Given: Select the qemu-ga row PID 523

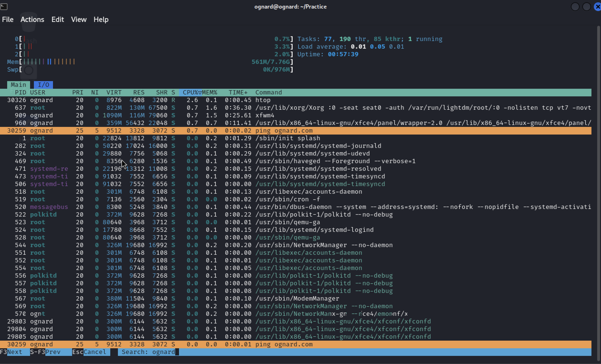Looking at the screenshot, I should [296, 222].
